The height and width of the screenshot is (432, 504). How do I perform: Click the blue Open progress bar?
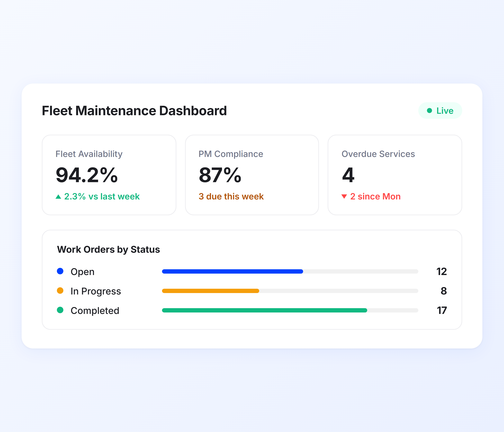[x=233, y=271]
